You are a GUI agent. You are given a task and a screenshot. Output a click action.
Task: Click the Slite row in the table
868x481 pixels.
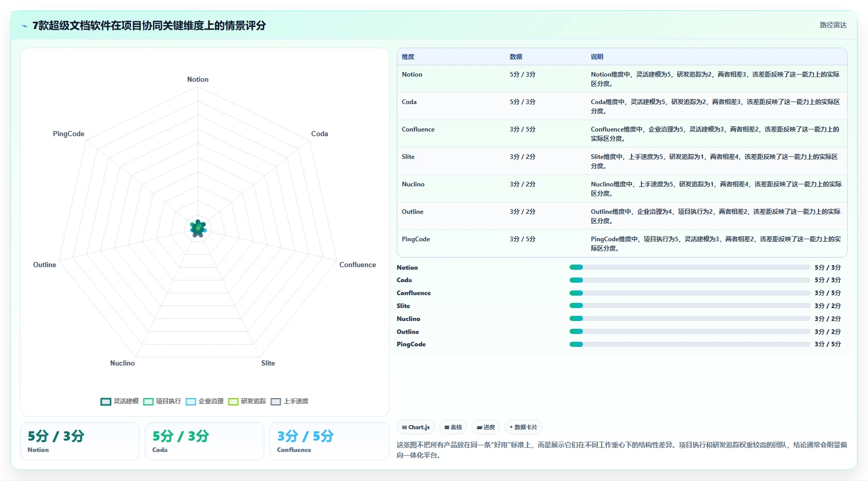(x=622, y=161)
